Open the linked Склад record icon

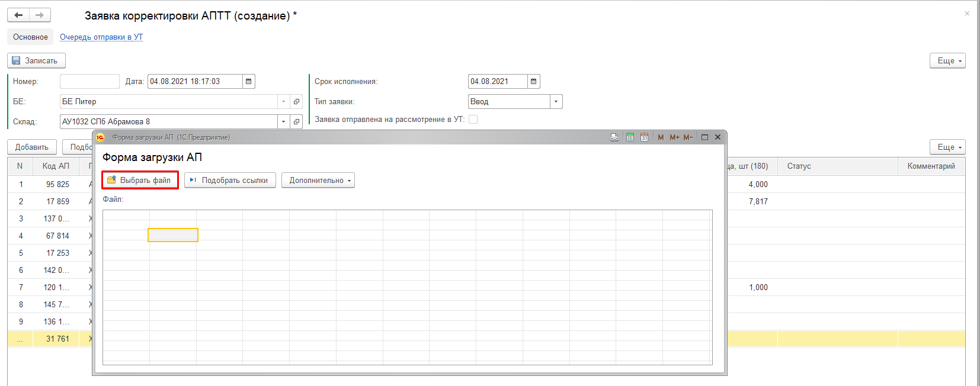click(297, 122)
